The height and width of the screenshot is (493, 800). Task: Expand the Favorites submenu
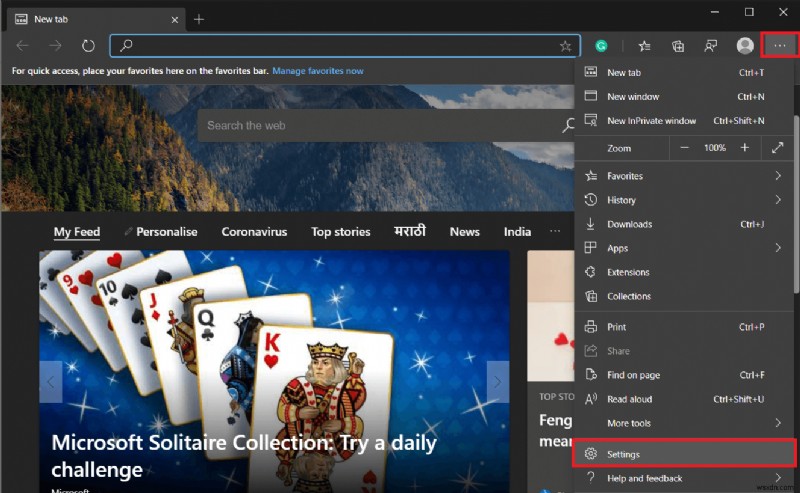tap(684, 176)
